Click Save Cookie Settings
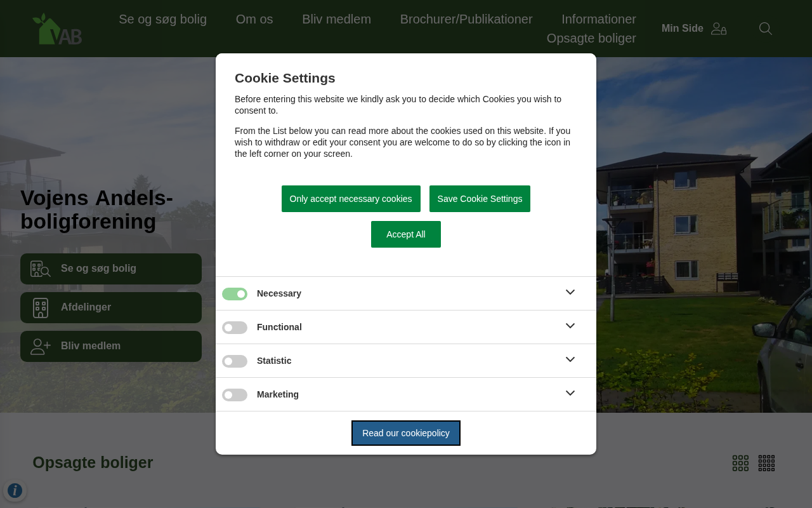Image resolution: width=812 pixels, height=508 pixels. click(x=480, y=199)
